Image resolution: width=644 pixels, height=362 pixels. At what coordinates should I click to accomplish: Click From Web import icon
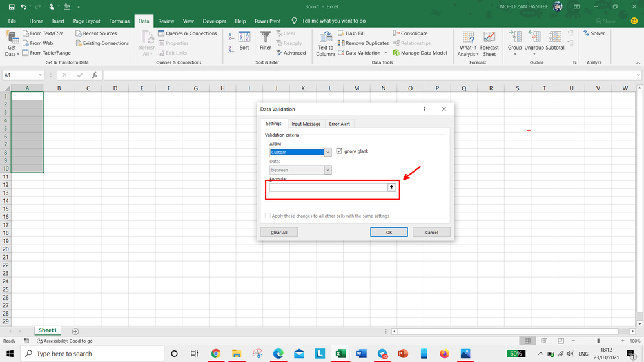pyautogui.click(x=38, y=43)
